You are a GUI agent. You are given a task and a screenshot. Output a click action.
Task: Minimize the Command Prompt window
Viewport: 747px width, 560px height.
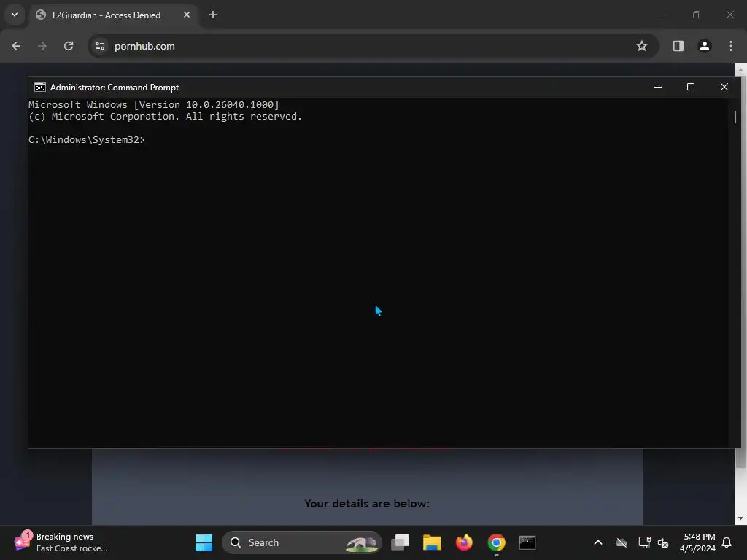click(658, 87)
